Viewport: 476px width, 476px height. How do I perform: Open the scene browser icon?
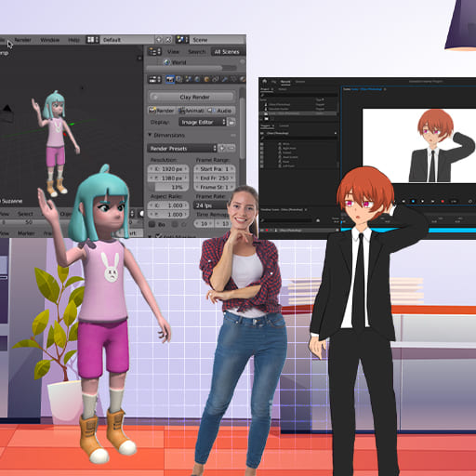pos(182,40)
